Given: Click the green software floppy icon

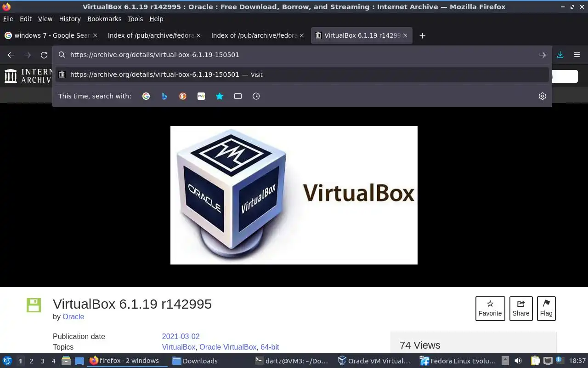Looking at the screenshot, I should click(x=34, y=305).
